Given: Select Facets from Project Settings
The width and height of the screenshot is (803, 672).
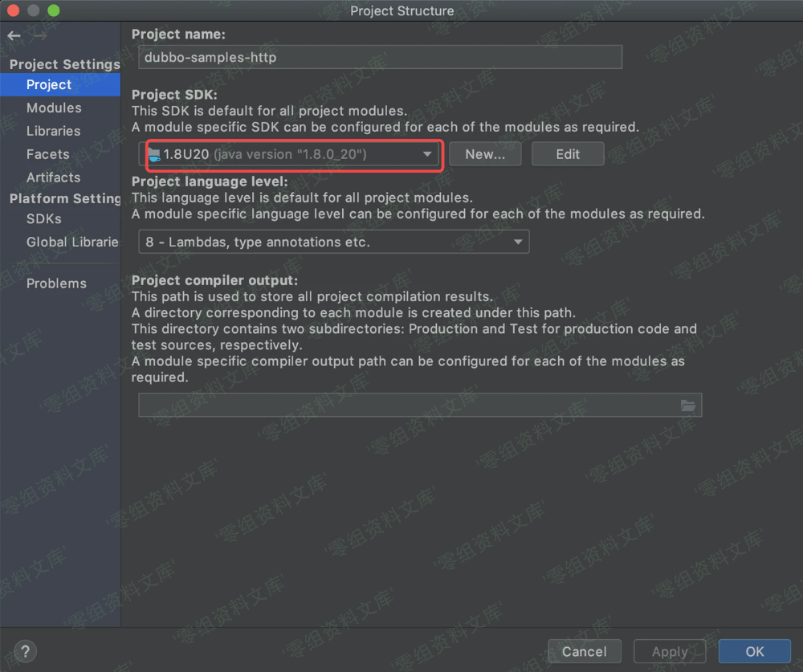Looking at the screenshot, I should pos(48,154).
